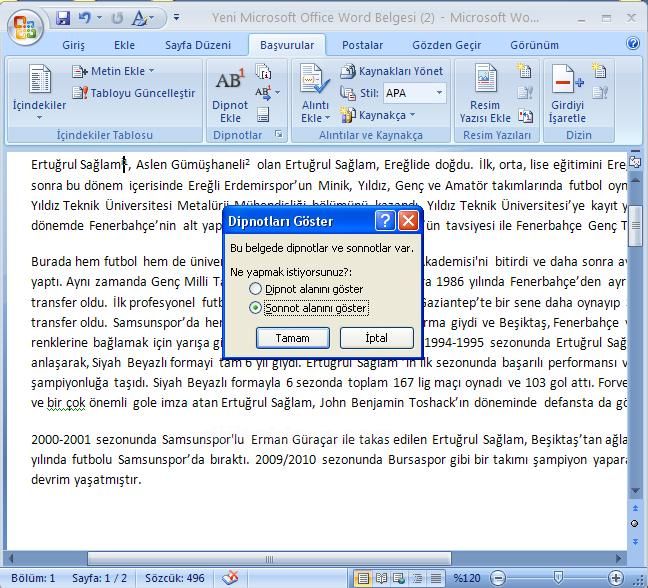Viewport: 648px width, 588px height.
Task: Toggle the ruler icon above vertical scrollbar
Action: click(635, 161)
